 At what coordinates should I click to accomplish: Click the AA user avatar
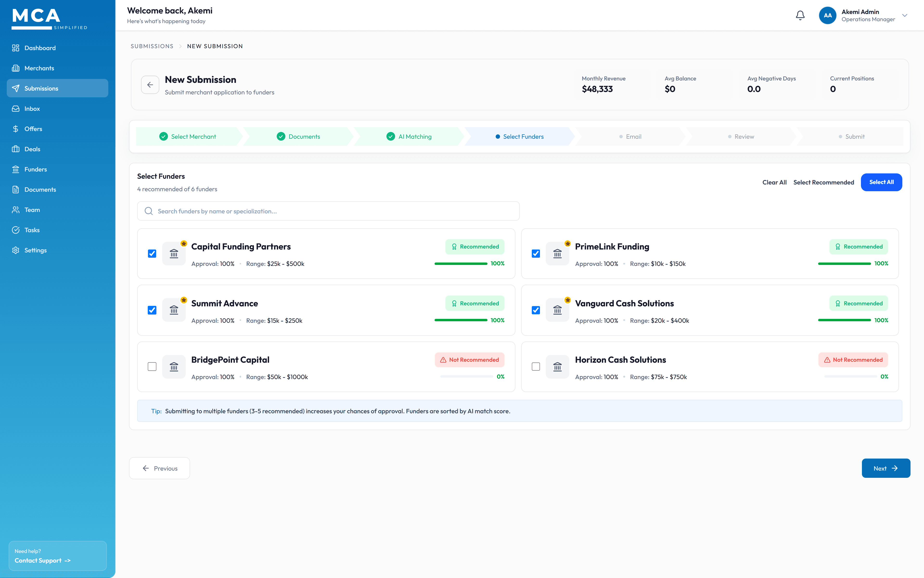pyautogui.click(x=828, y=15)
